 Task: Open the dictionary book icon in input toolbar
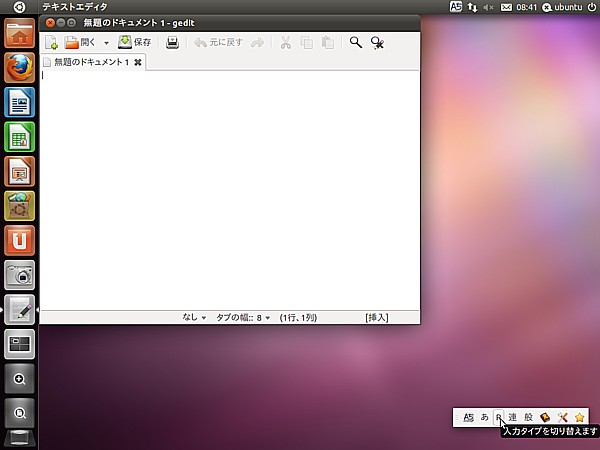[x=545, y=417]
